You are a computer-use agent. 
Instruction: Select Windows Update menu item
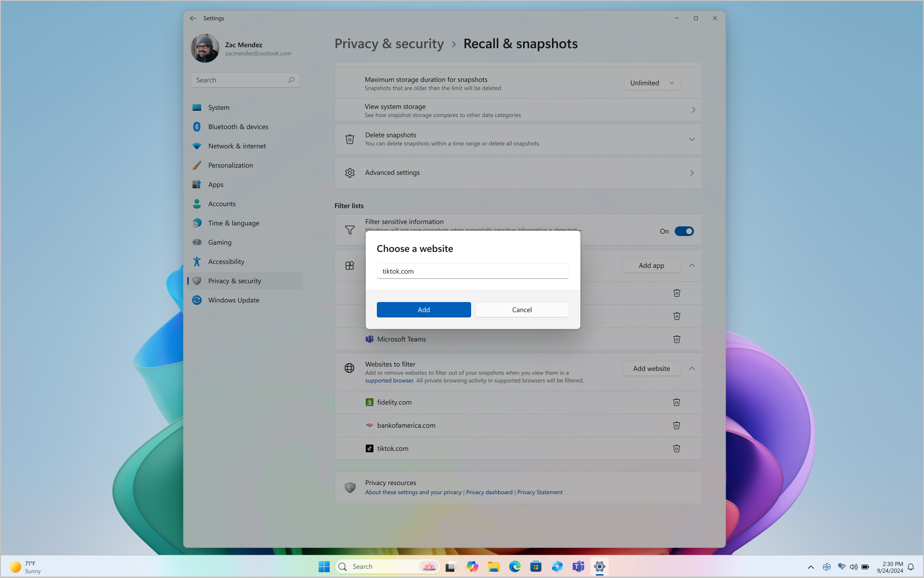click(x=233, y=300)
